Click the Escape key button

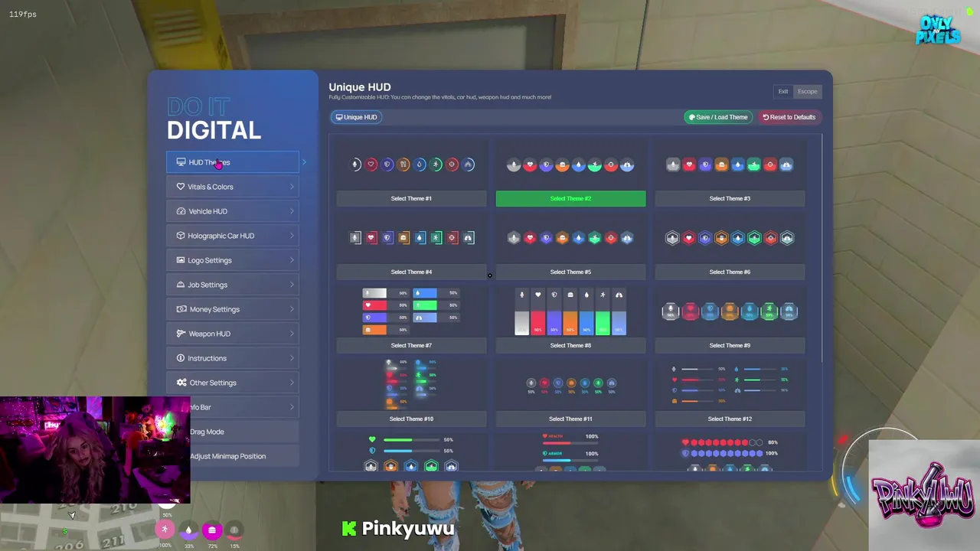(x=808, y=92)
